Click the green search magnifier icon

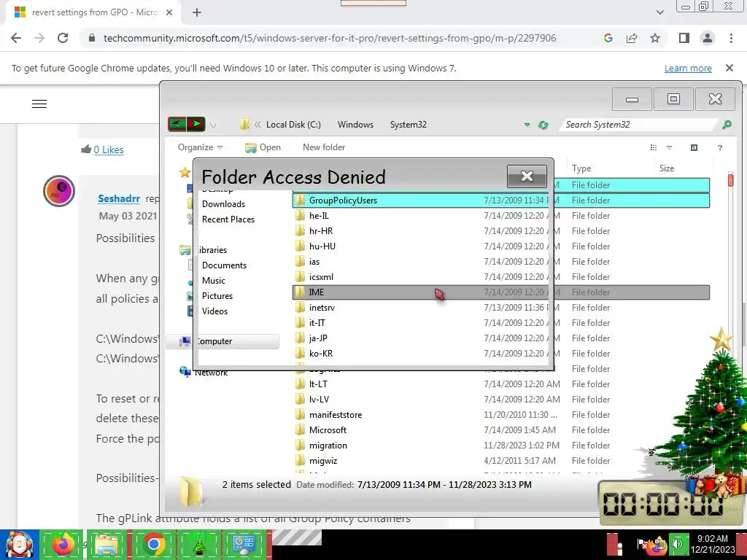coord(727,124)
